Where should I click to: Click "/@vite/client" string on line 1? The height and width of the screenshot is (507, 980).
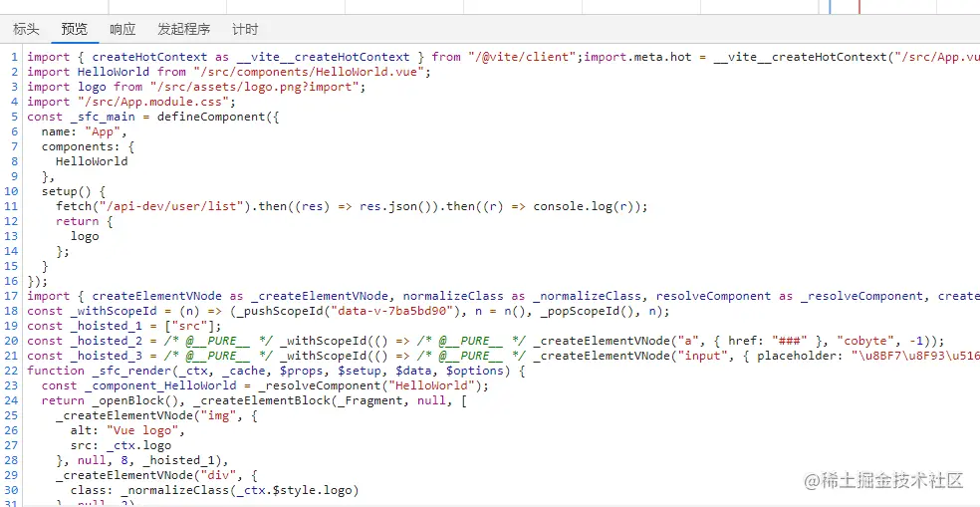click(x=523, y=57)
